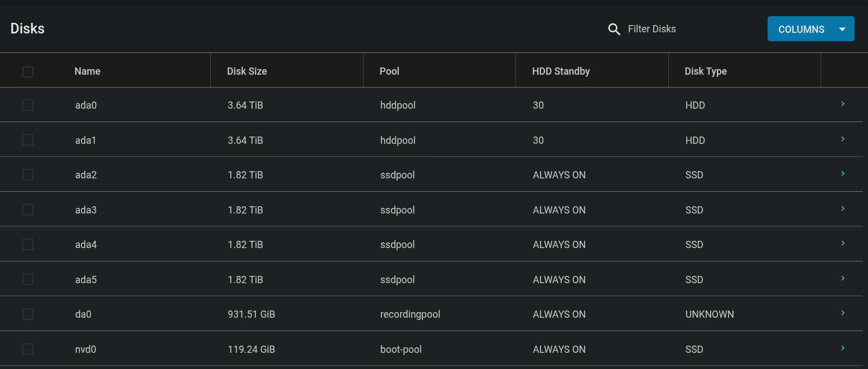Sort by Pool column header

tap(389, 71)
